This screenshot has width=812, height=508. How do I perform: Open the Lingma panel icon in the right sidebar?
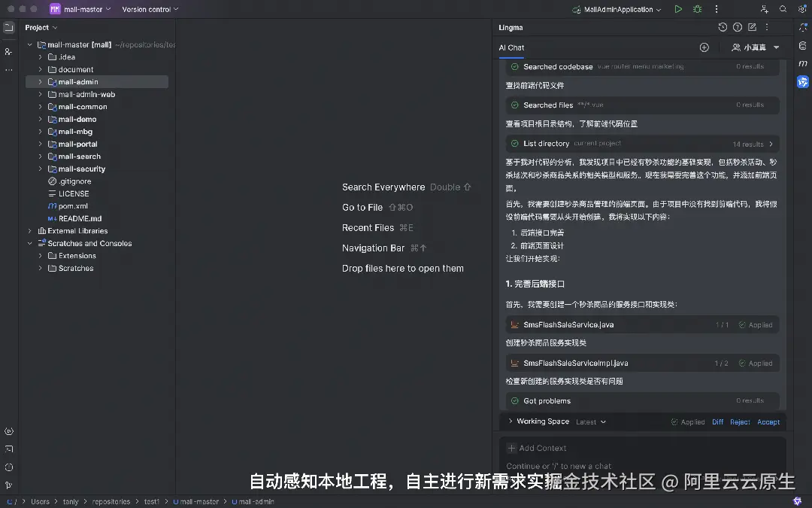coord(803,82)
